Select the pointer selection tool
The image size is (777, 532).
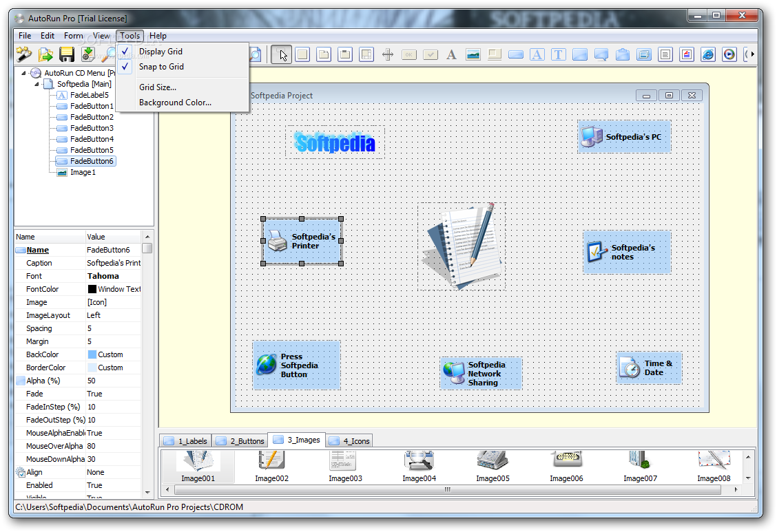pos(282,54)
